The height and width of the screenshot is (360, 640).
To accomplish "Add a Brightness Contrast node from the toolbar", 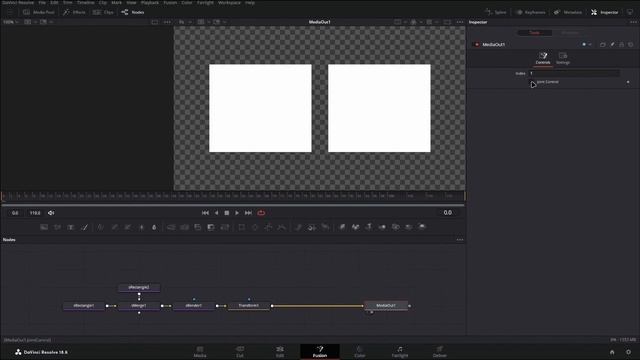I will 141,227.
